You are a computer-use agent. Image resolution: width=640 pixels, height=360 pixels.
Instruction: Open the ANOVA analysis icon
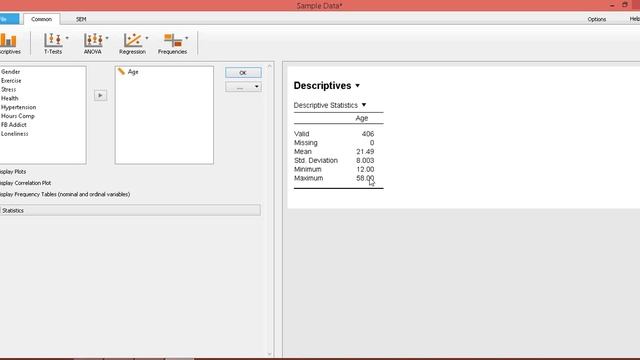(93, 40)
